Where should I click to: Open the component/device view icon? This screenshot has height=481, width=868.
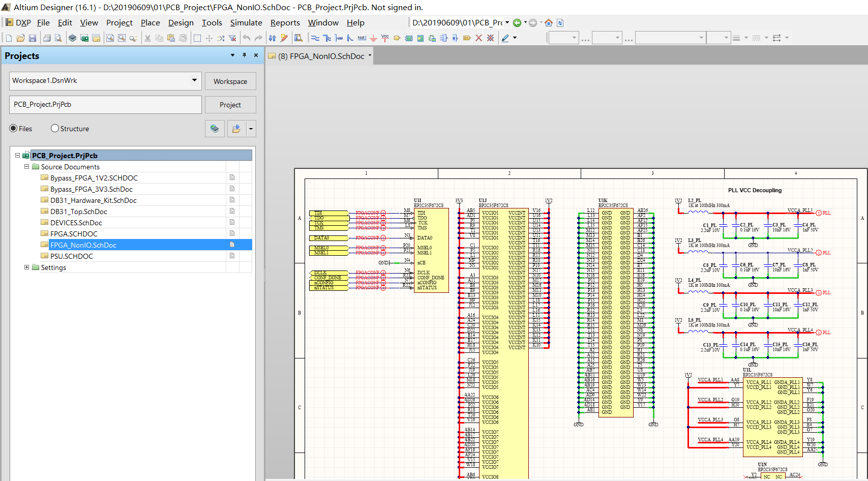[x=73, y=38]
